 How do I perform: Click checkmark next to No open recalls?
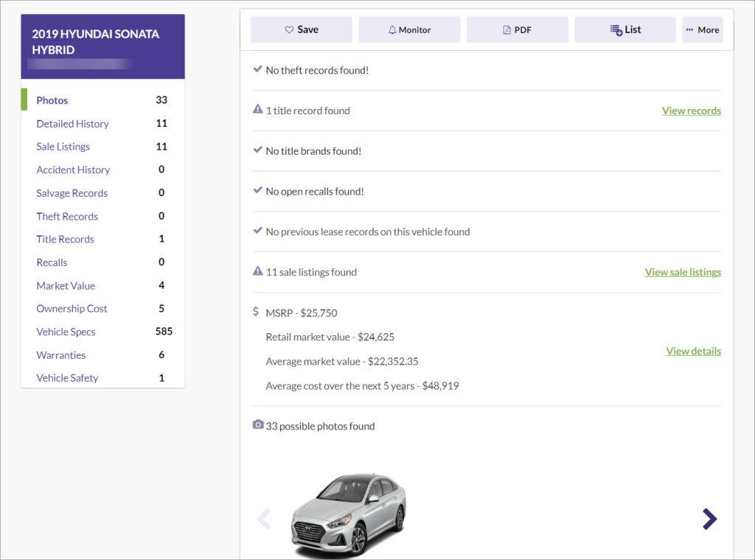pos(257,190)
